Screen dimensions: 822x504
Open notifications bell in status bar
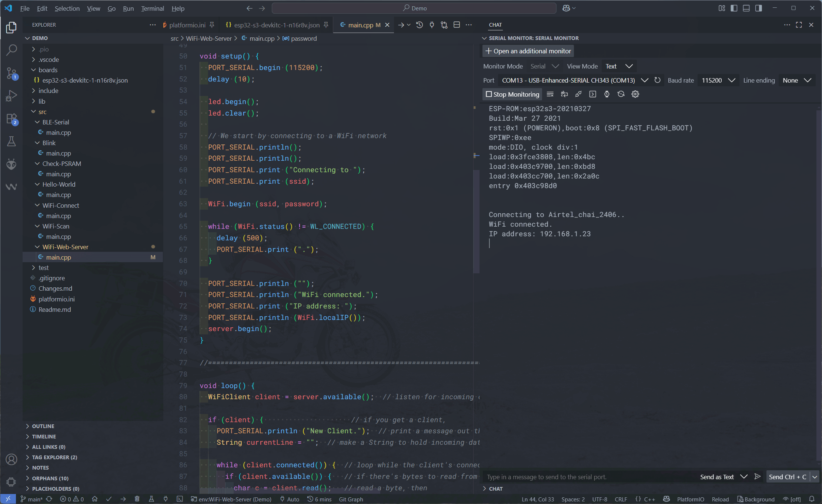[x=812, y=499]
